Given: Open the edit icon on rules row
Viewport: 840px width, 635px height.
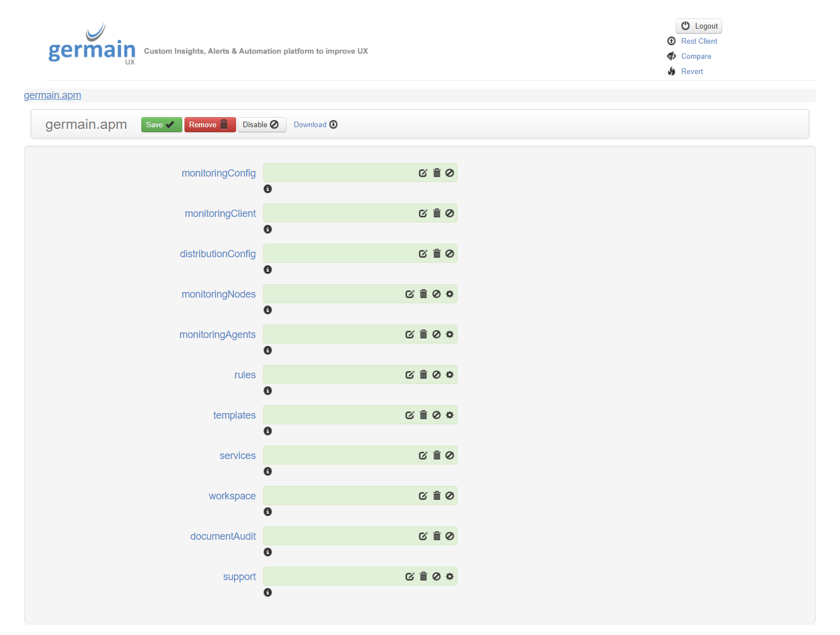Looking at the screenshot, I should pyautogui.click(x=409, y=375).
